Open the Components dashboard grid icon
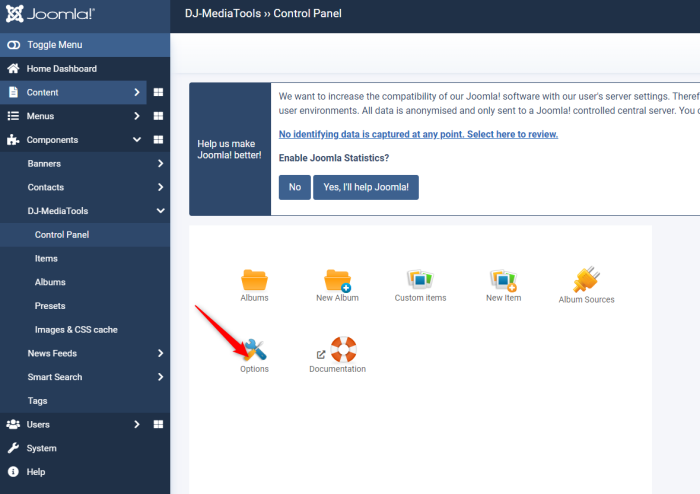The width and height of the screenshot is (700, 494). (158, 140)
